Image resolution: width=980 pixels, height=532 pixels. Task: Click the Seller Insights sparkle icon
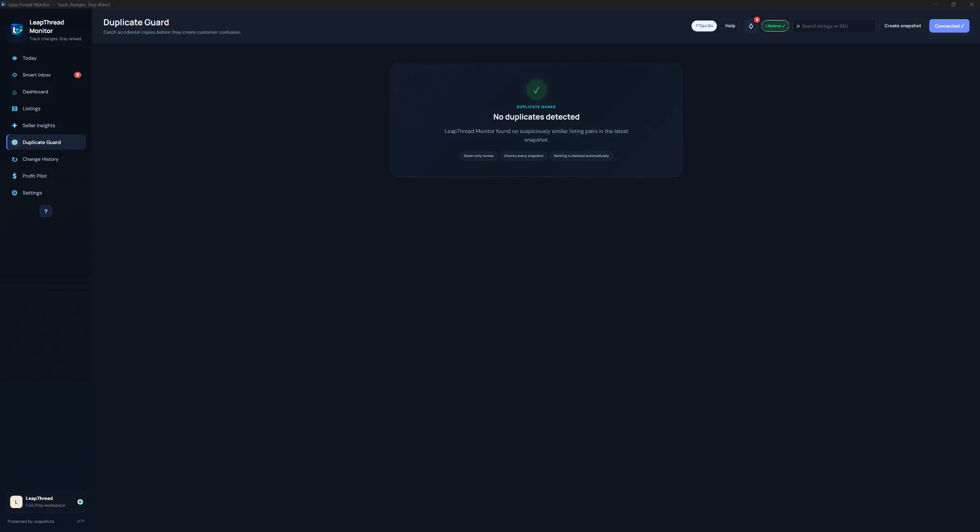pyautogui.click(x=14, y=125)
